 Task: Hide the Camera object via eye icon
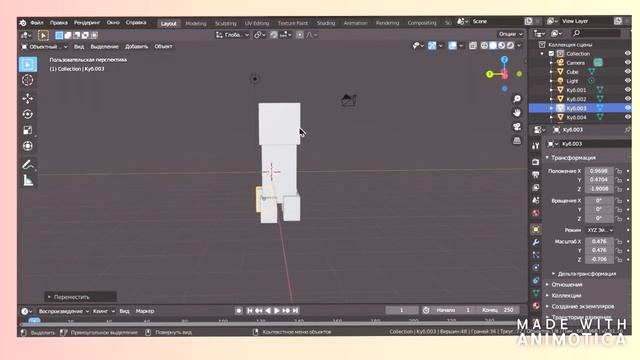coord(627,62)
